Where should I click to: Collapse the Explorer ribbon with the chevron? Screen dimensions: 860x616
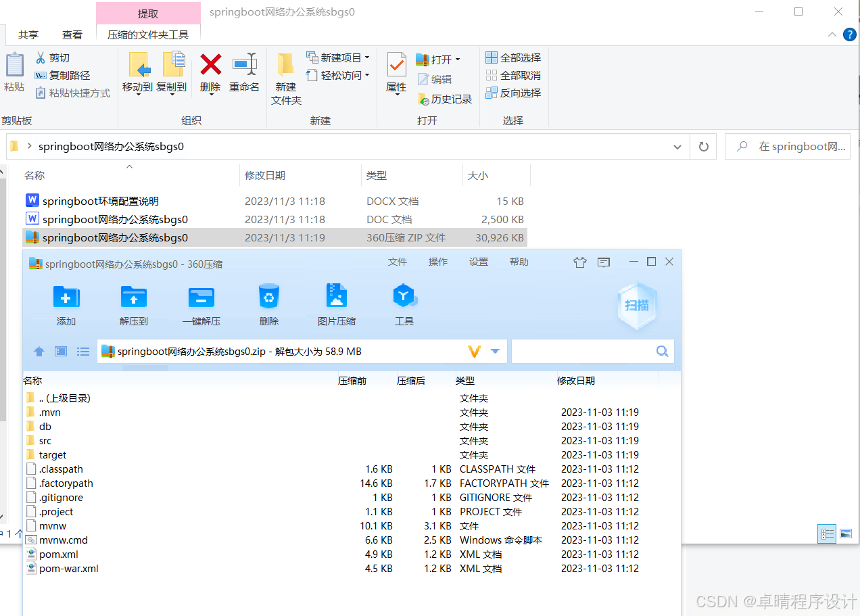click(x=832, y=34)
